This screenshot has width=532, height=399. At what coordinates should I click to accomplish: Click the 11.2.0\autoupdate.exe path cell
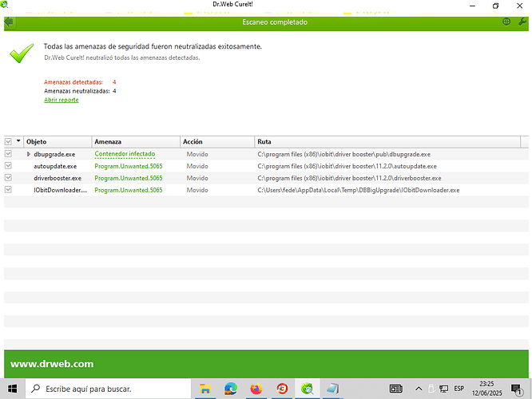pos(347,166)
